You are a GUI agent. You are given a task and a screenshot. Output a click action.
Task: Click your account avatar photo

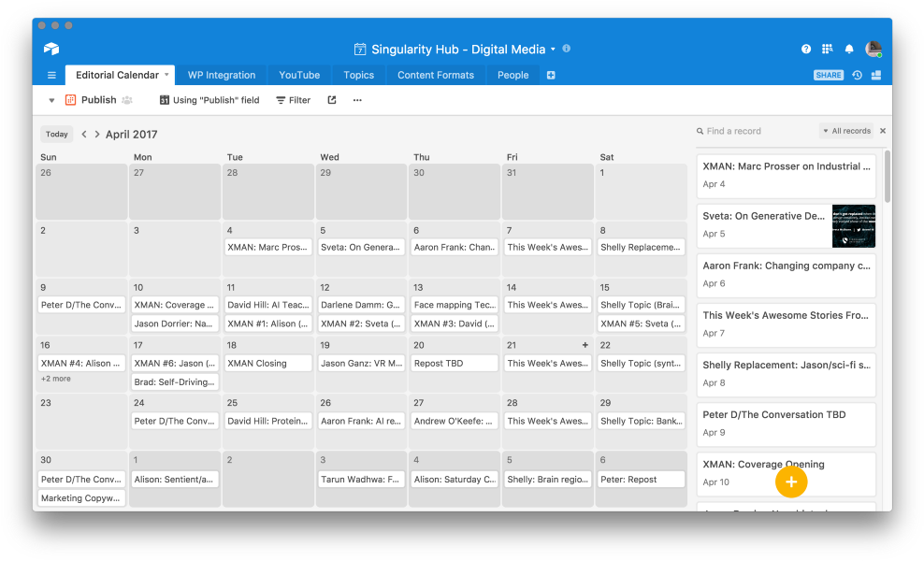(873, 48)
